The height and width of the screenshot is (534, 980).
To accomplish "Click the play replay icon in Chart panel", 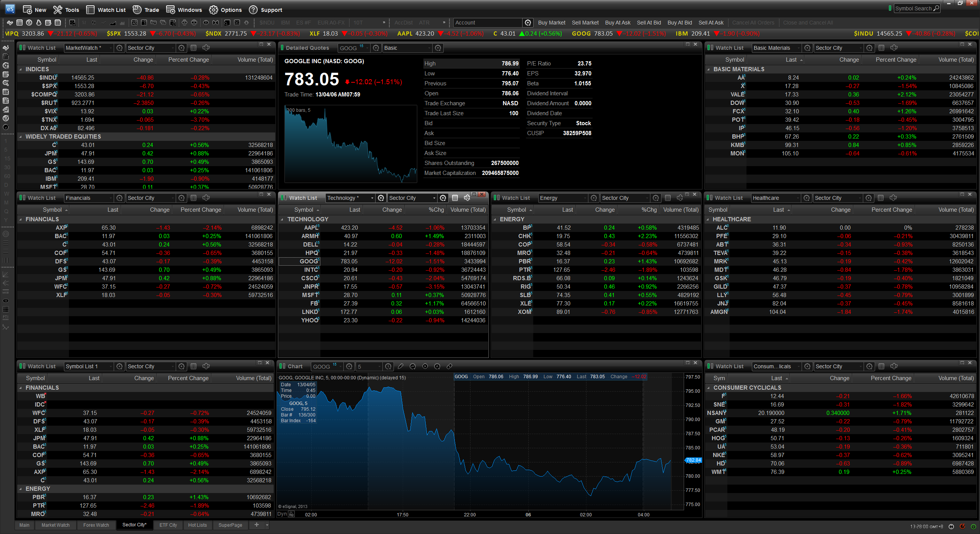I will (x=425, y=366).
